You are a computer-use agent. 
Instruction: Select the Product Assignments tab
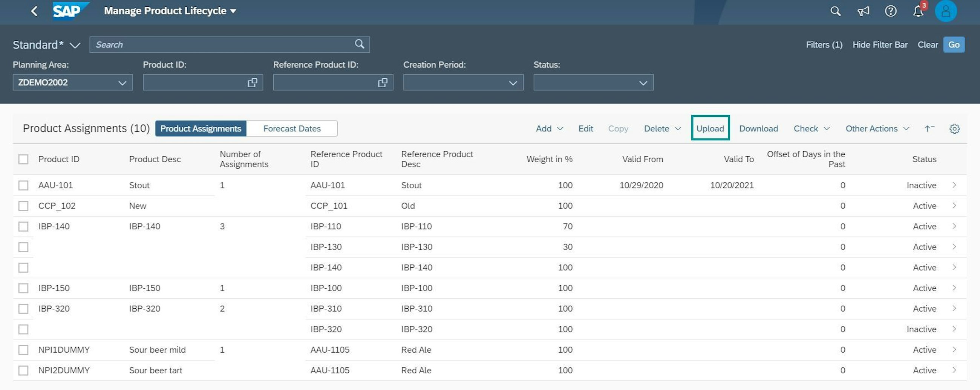coord(201,129)
